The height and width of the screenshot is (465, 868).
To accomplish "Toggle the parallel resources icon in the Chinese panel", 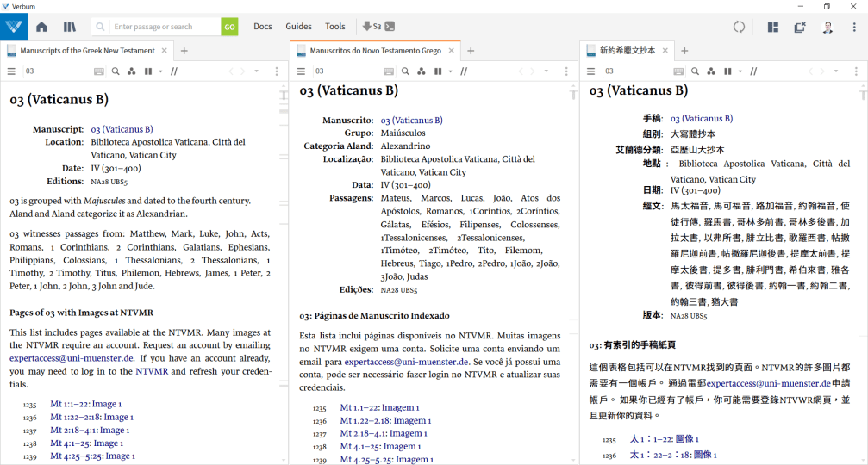I will [x=711, y=71].
